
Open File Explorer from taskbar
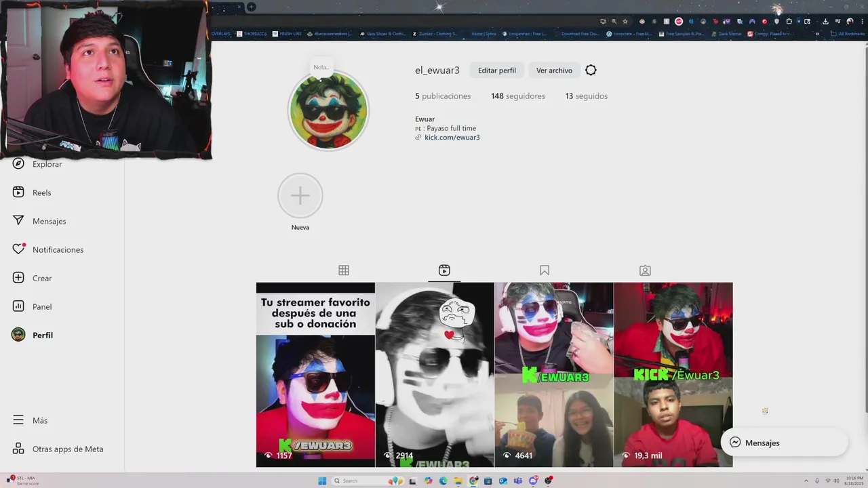click(458, 481)
